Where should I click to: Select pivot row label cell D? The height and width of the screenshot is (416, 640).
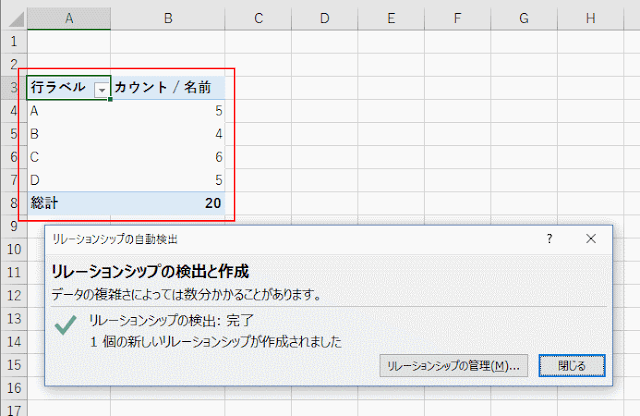point(68,180)
